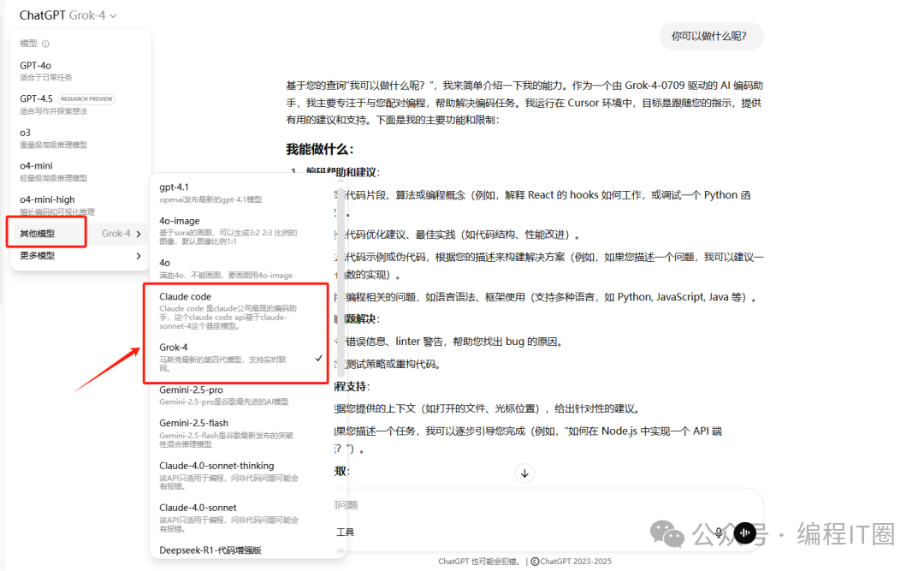Choose the o3 model
The image size is (924, 571).
tap(80, 138)
